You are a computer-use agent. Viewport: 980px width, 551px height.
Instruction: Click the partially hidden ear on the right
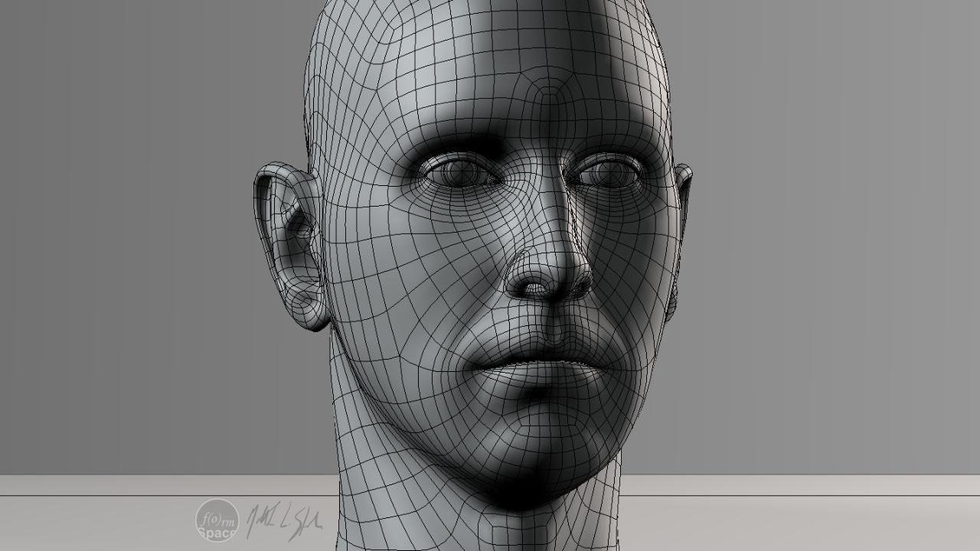[x=680, y=230]
